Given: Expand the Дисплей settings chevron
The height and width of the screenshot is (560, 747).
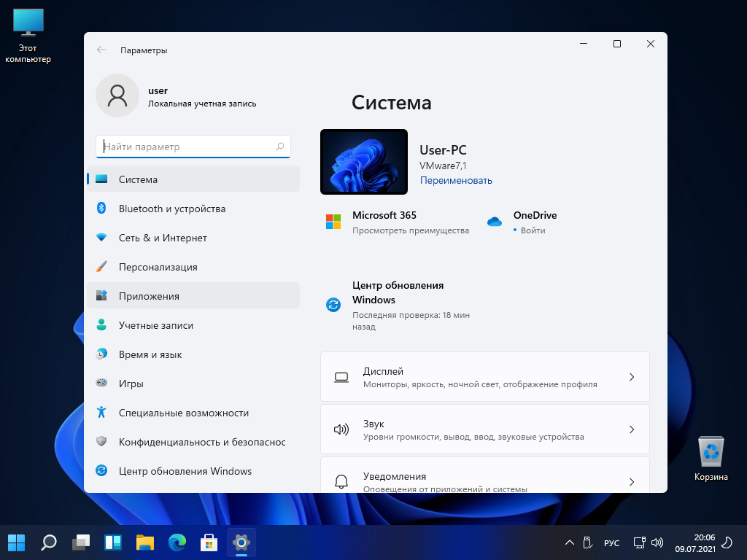Looking at the screenshot, I should (632, 377).
